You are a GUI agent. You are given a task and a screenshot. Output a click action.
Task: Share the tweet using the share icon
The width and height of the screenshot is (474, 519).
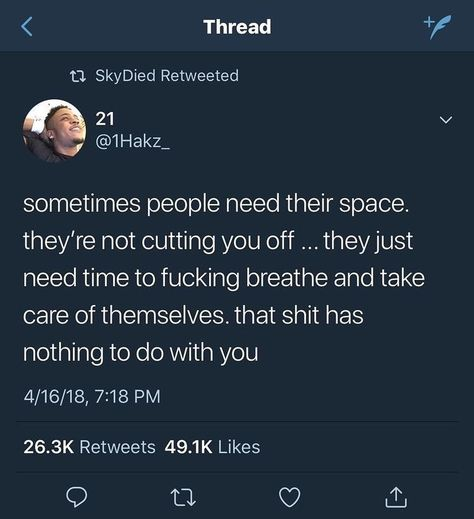396,497
